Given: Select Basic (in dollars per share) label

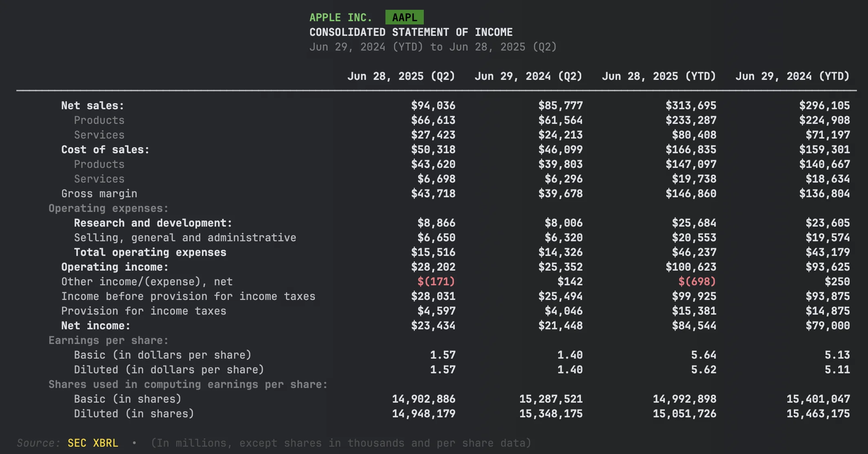Looking at the screenshot, I should click(x=163, y=355).
